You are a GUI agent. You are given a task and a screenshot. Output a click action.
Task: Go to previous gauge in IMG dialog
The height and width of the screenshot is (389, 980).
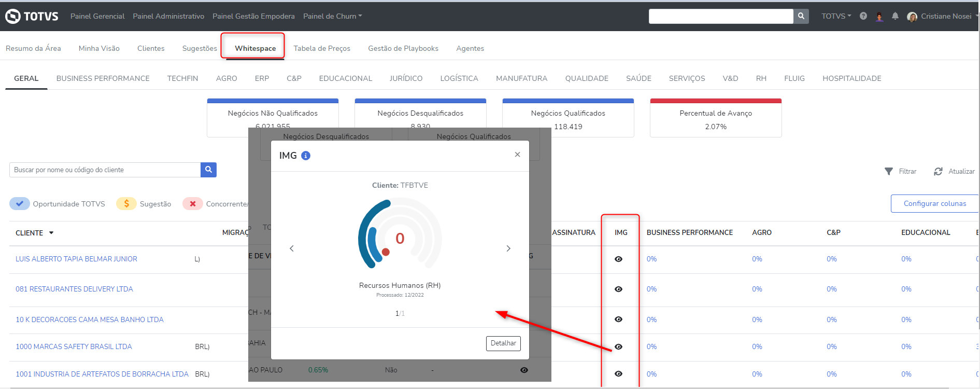click(292, 248)
